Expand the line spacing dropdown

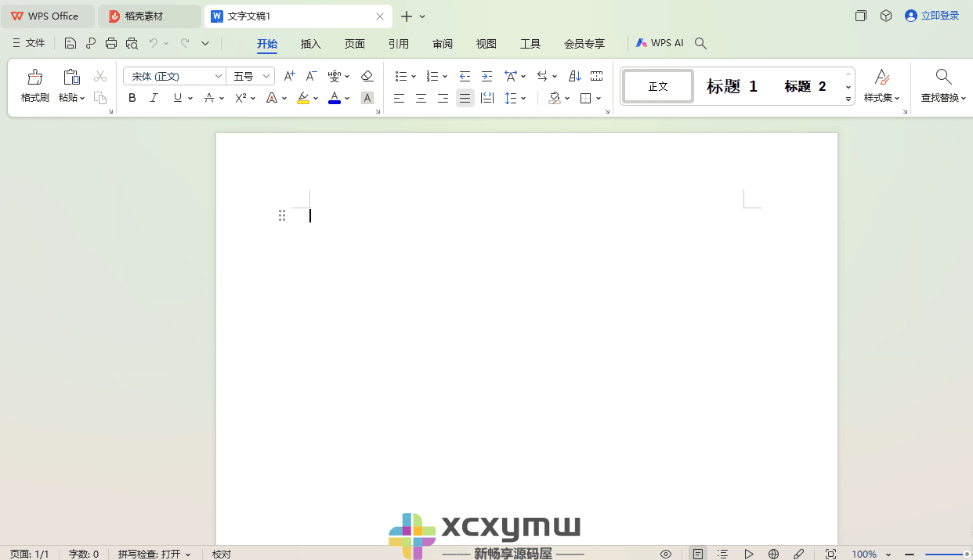[x=523, y=98]
